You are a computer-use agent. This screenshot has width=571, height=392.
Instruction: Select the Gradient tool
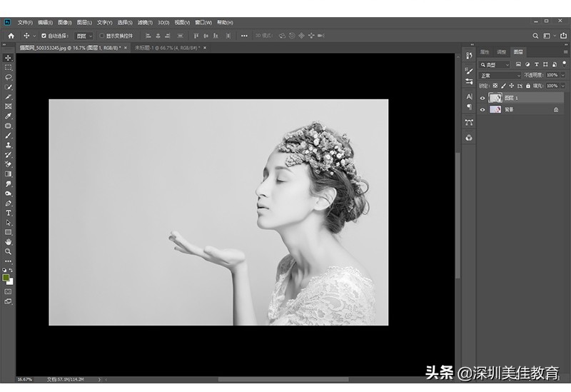tap(8, 174)
